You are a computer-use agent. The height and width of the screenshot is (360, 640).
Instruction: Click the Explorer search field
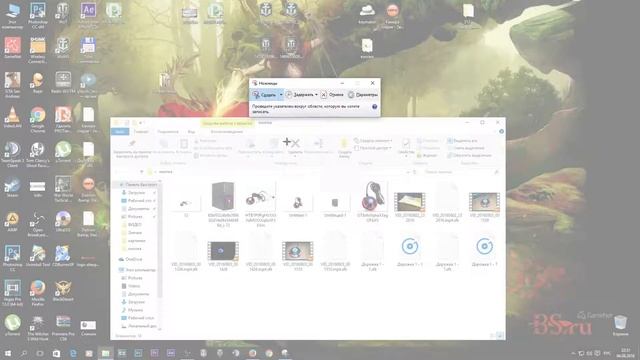tap(461, 172)
